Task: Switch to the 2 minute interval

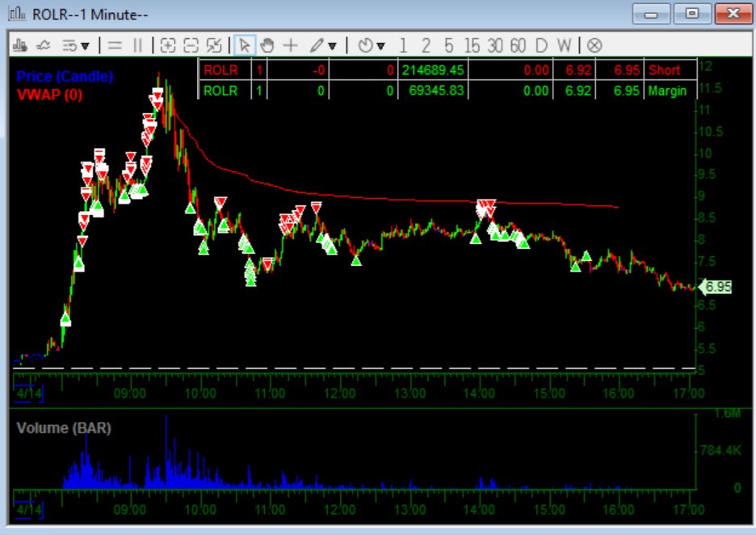Action: [x=425, y=46]
